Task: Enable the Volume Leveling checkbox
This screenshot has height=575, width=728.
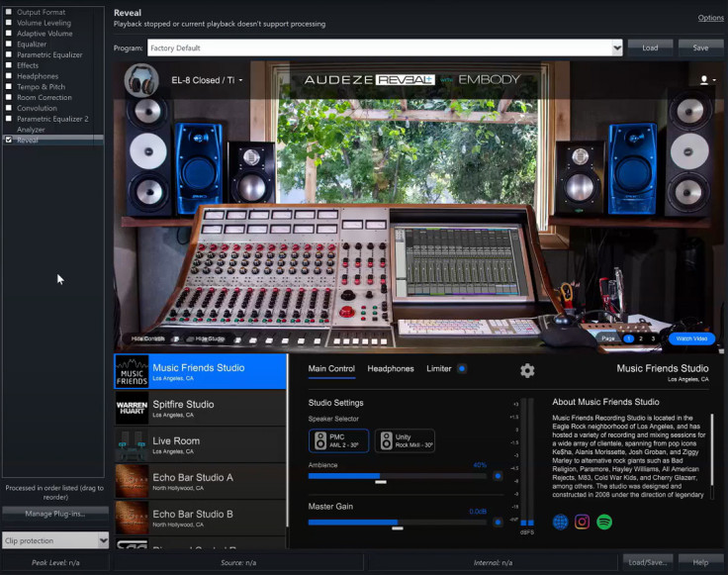Action: point(8,23)
